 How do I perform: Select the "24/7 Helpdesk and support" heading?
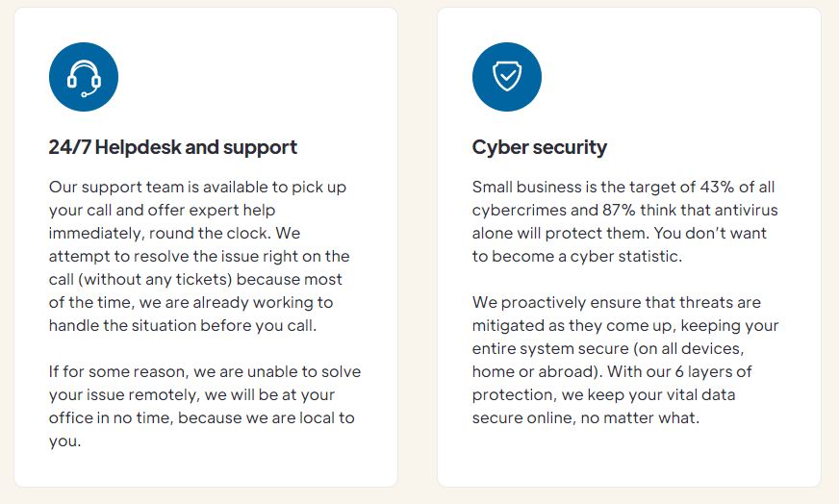pyautogui.click(x=173, y=147)
